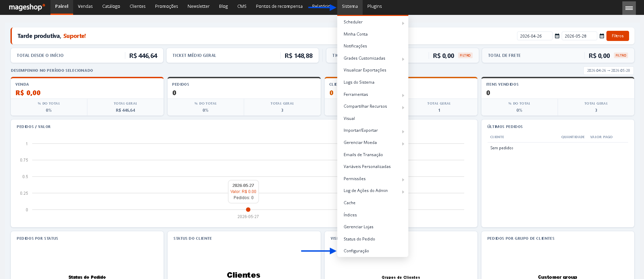Edit the start date field 2026-04-26

click(535, 36)
